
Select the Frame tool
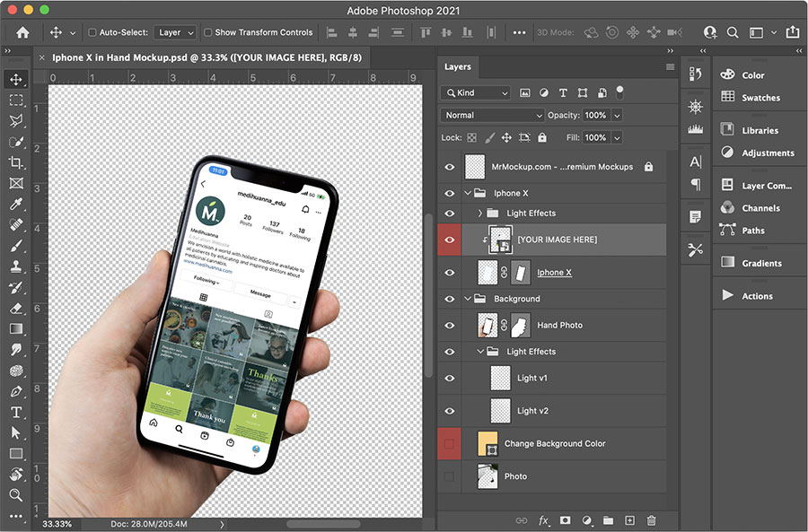coord(16,183)
